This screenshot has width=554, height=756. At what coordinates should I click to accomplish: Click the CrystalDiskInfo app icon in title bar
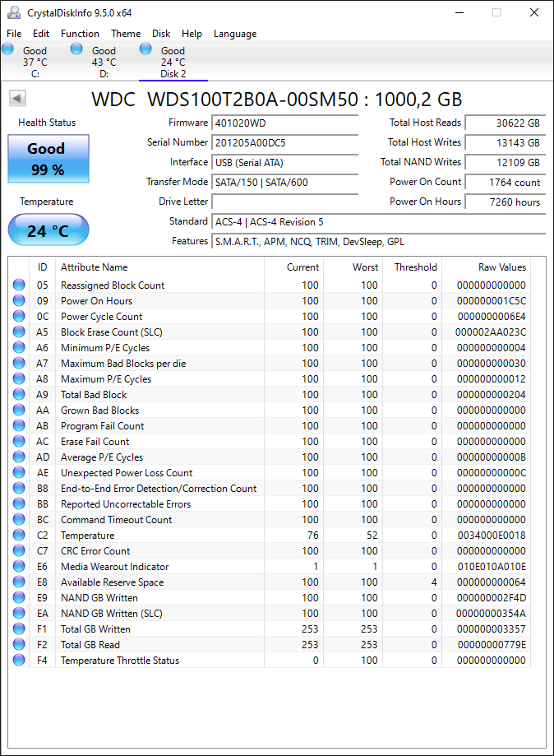click(14, 12)
